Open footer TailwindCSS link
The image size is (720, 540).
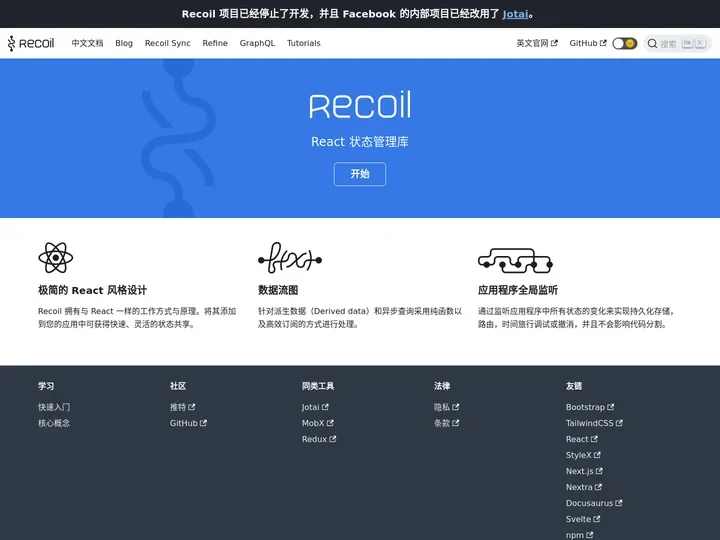594,423
